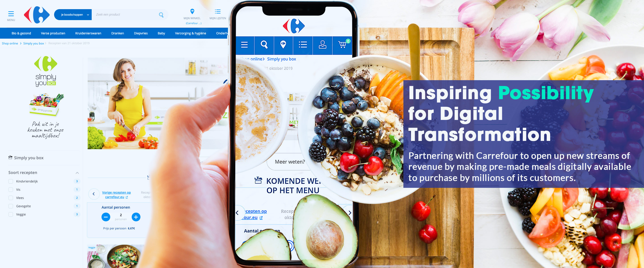Click Vorige recepten op carrefour.eu link

click(x=117, y=193)
